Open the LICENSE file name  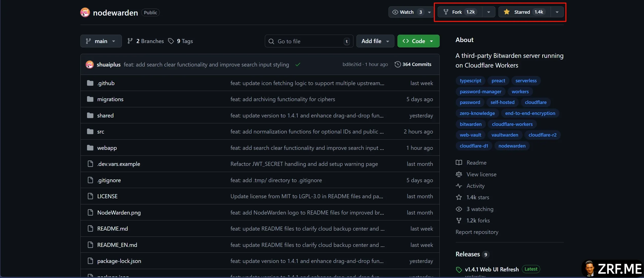[107, 196]
